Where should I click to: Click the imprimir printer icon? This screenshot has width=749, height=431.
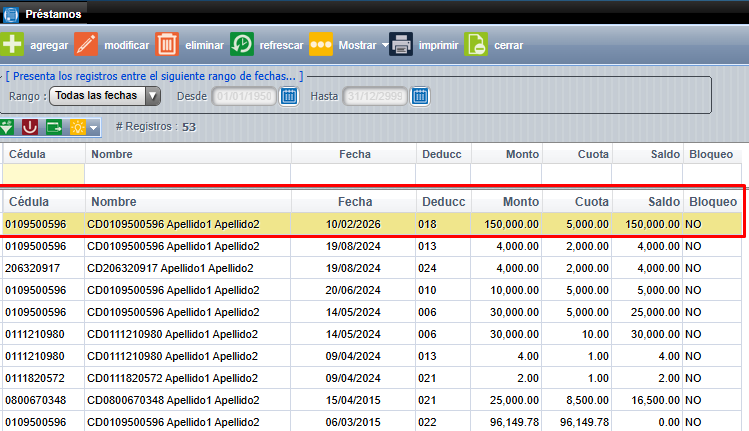coord(401,45)
